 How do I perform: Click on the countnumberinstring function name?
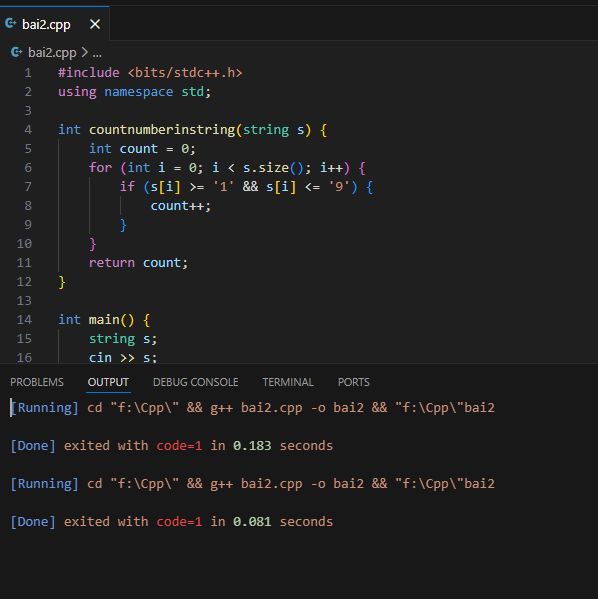tap(162, 130)
